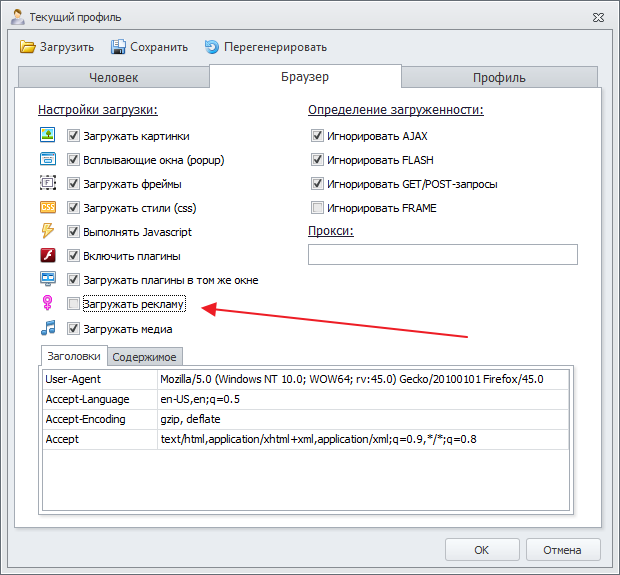
Task: Click the user profile icon in title bar
Action: tap(17, 17)
